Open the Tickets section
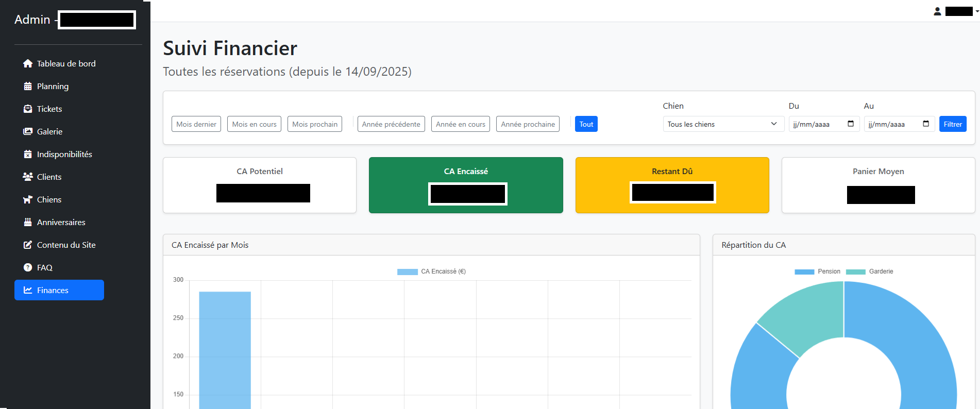This screenshot has width=980, height=409. click(59, 109)
